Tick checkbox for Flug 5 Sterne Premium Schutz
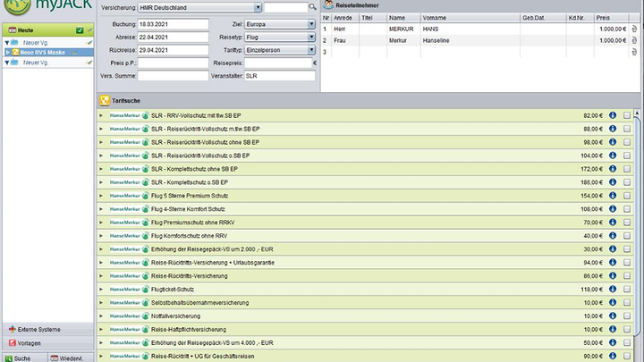 [x=627, y=196]
